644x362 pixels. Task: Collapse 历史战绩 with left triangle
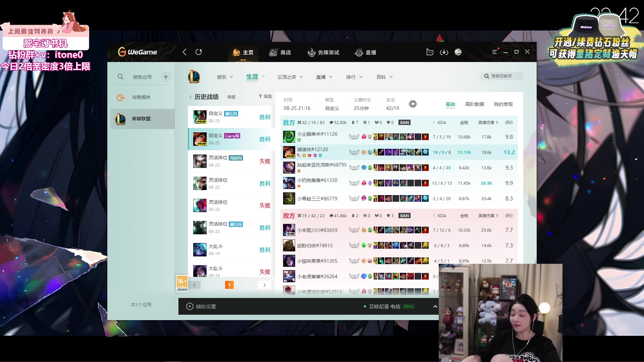coord(190,97)
